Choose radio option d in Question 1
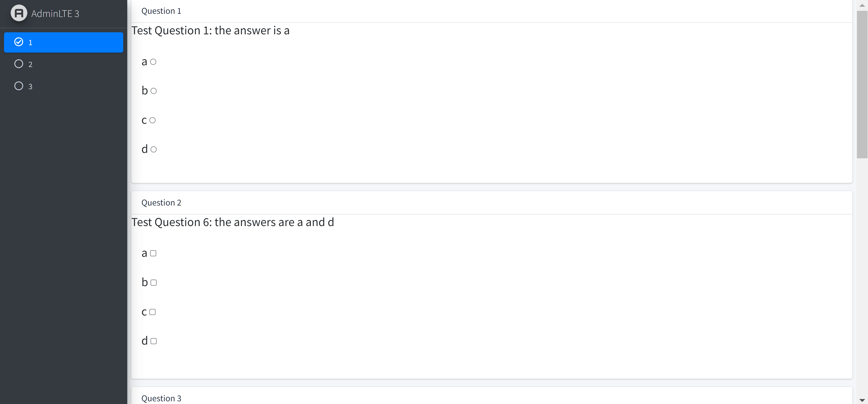This screenshot has width=868, height=404. point(154,149)
